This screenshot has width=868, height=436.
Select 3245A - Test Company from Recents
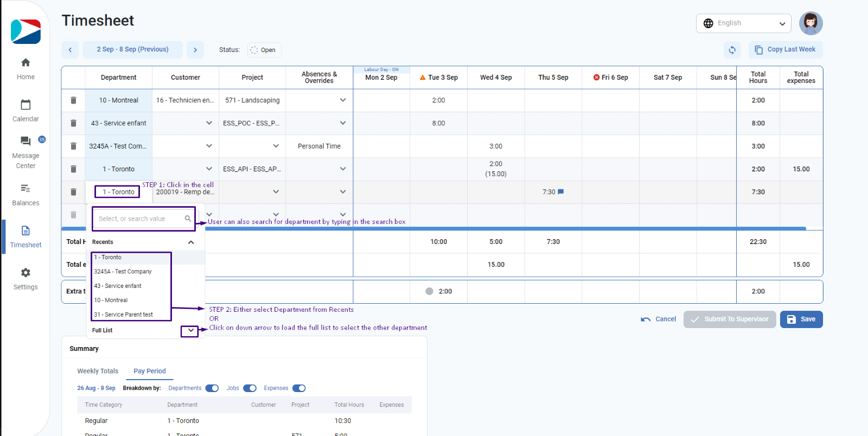click(145, 272)
